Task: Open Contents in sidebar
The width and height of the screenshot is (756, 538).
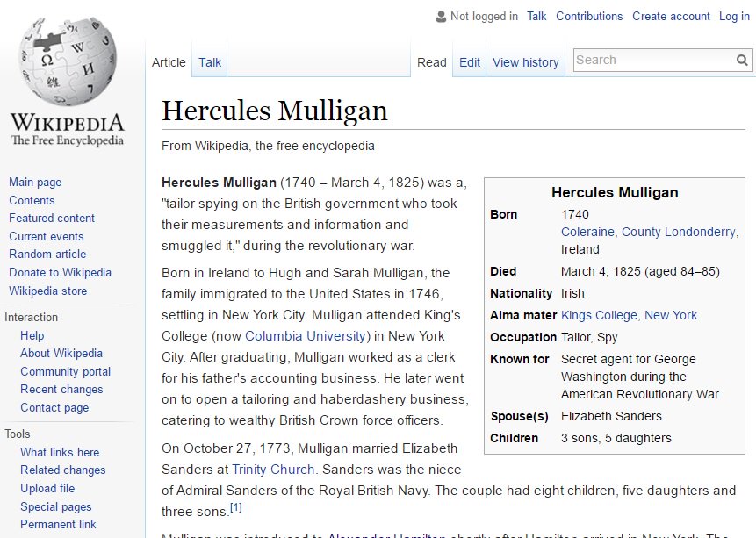Action: [x=32, y=201]
